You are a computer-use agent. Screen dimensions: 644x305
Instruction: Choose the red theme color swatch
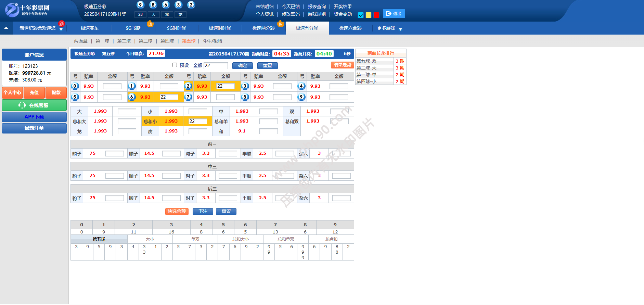(x=376, y=15)
